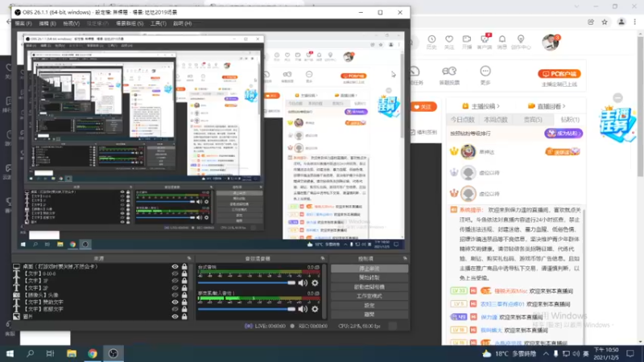Click 开播 start-broadcast icon
The height and width of the screenshot is (362, 644).
(x=467, y=42)
